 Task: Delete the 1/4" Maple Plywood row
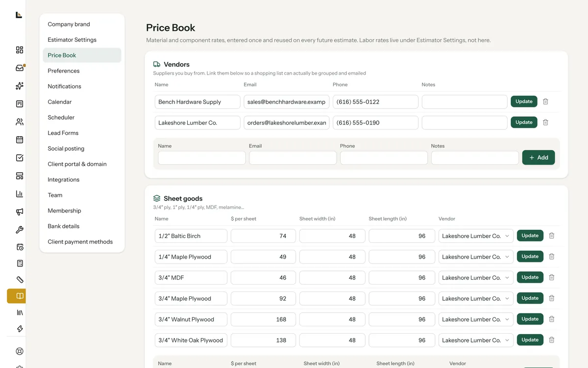click(551, 257)
